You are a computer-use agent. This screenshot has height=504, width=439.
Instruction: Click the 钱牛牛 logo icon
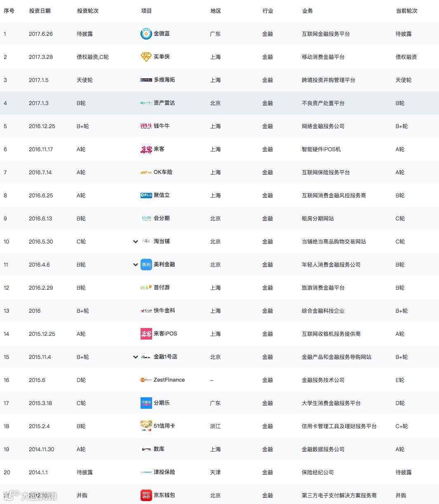146,126
